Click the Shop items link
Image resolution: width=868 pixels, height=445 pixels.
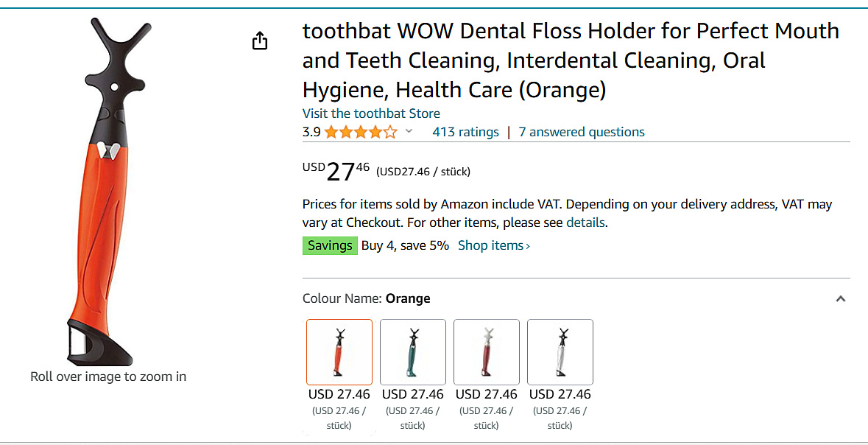[493, 245]
